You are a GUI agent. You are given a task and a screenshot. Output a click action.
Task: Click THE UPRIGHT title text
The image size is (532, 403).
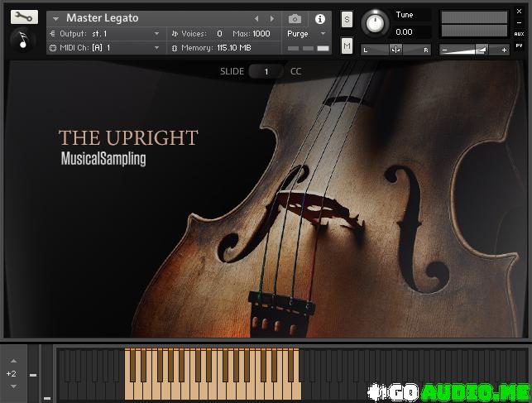(128, 137)
